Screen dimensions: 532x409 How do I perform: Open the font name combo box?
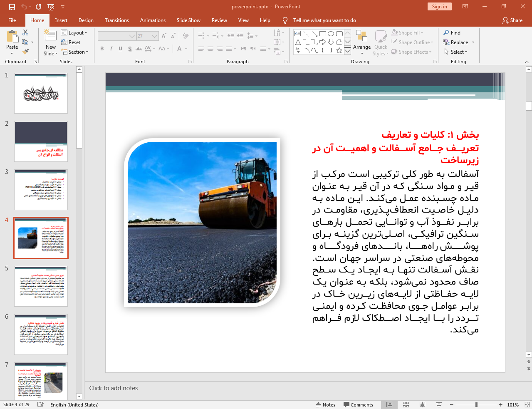pos(117,36)
